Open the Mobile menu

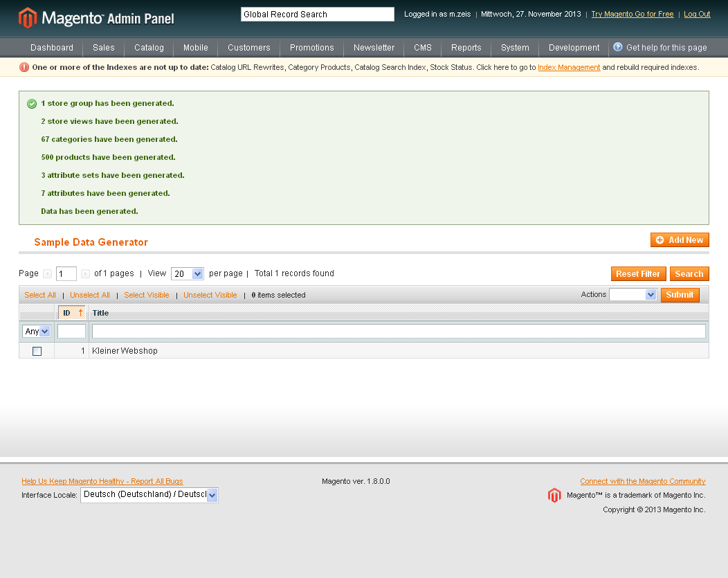(x=195, y=47)
